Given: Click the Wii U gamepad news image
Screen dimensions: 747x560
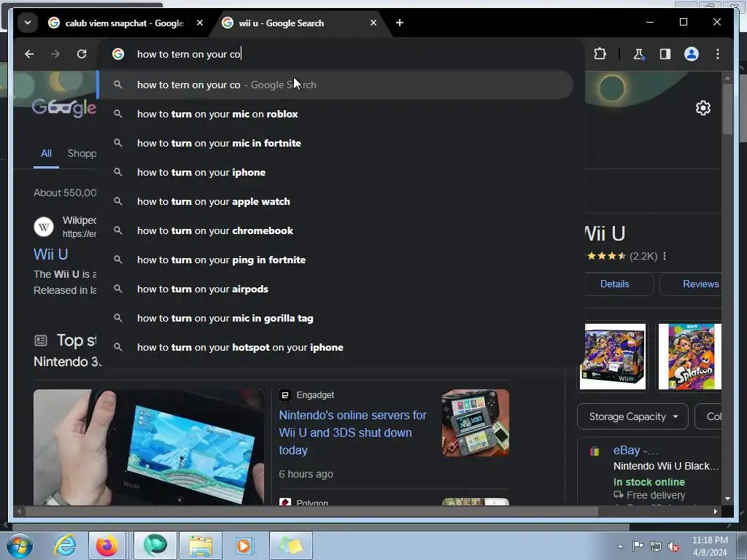Looking at the screenshot, I should tap(149, 447).
